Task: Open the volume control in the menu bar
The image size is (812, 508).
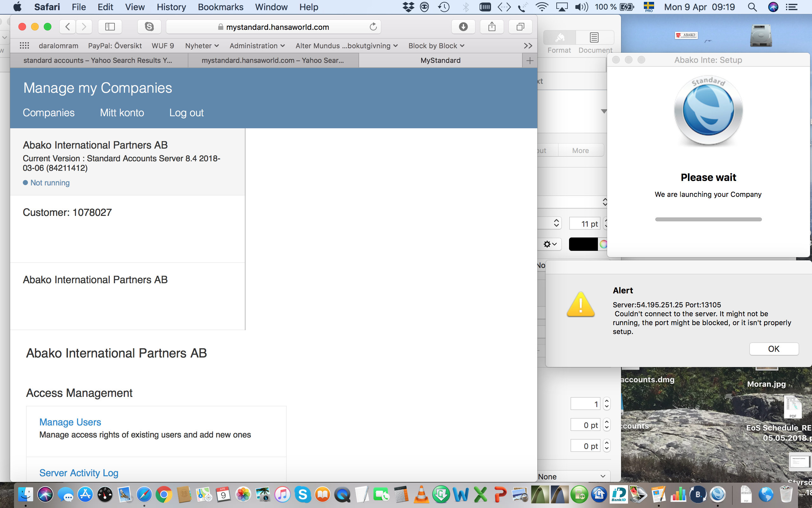Action: pyautogui.click(x=581, y=7)
